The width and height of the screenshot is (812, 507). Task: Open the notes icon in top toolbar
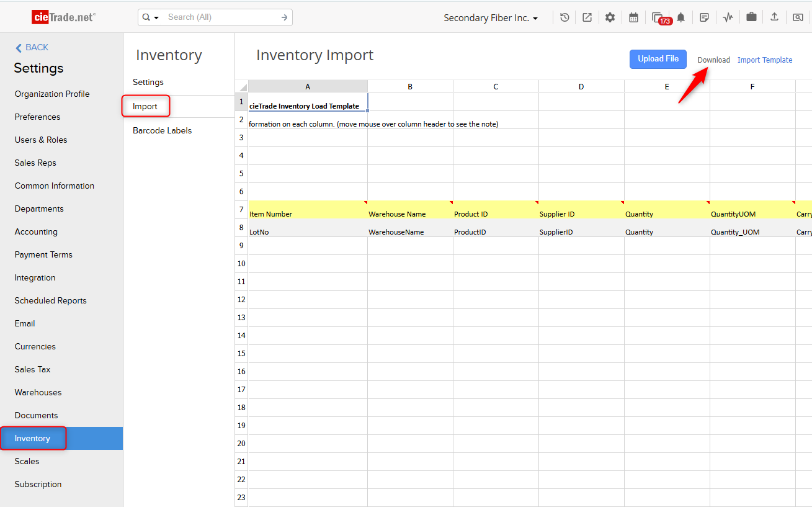click(x=704, y=17)
